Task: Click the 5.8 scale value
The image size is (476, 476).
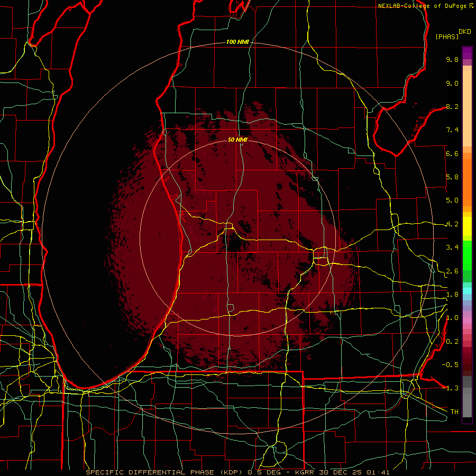Action: 452,177
